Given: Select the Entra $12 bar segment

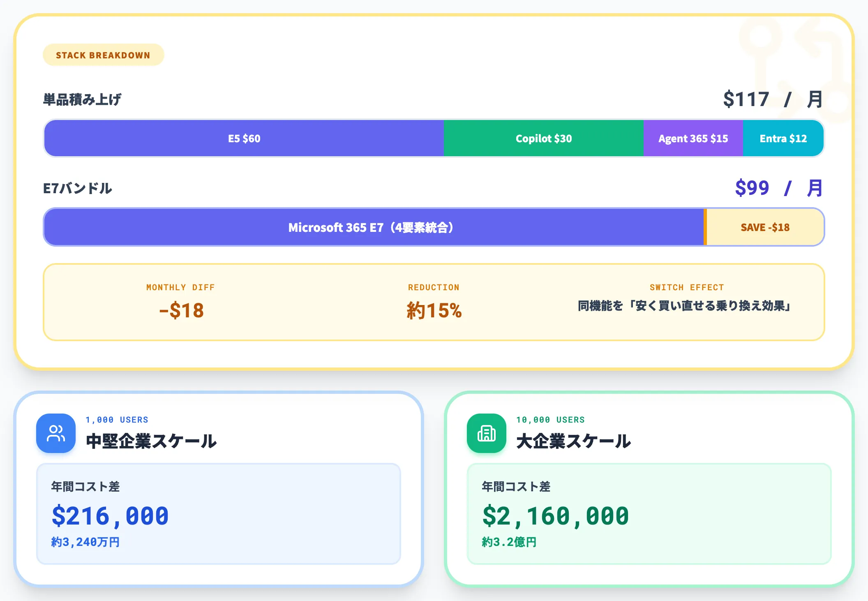Looking at the screenshot, I should (x=783, y=139).
